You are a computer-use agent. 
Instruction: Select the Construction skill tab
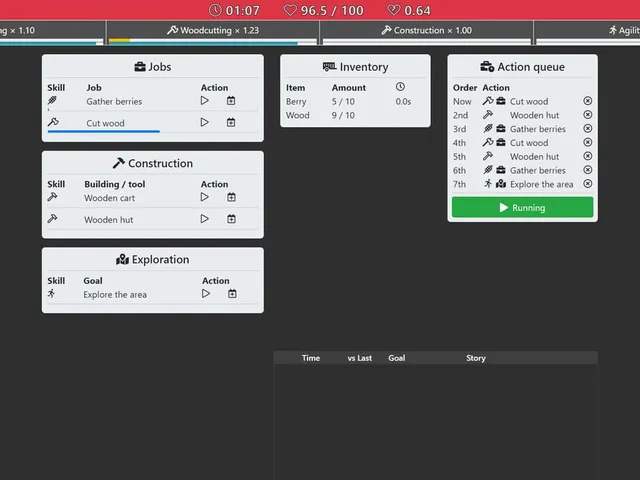coord(427,31)
